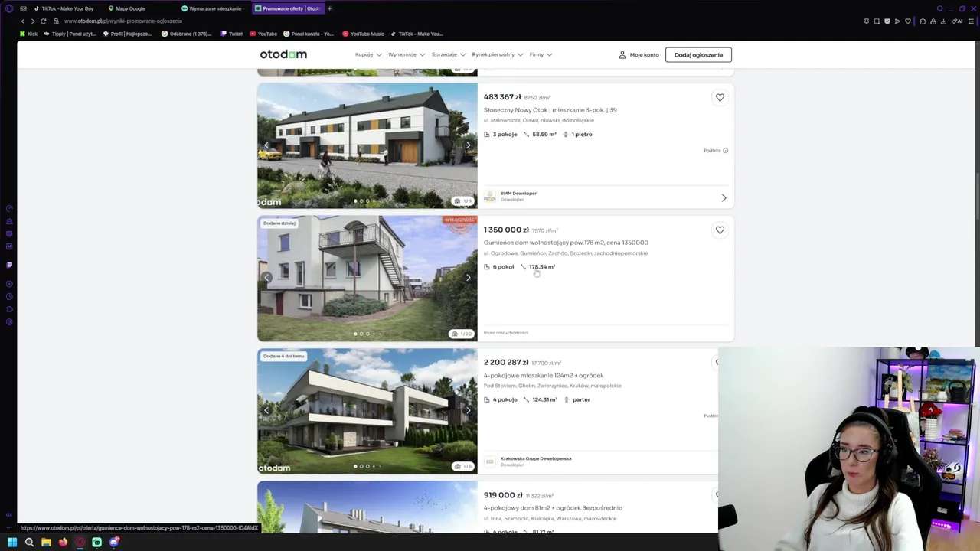This screenshot has height=551, width=980.
Task: Open the YouTube bookmark
Action: pyautogui.click(x=263, y=34)
